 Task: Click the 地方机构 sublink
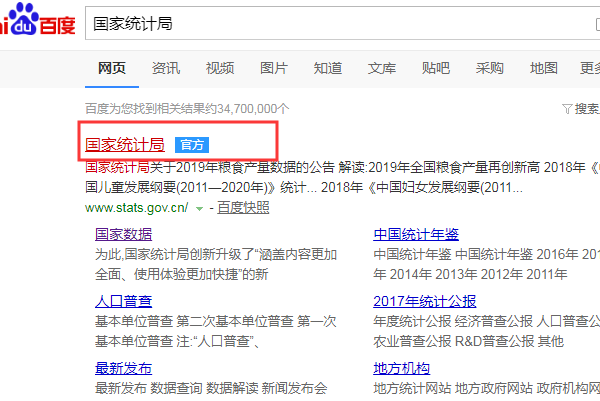point(401,368)
